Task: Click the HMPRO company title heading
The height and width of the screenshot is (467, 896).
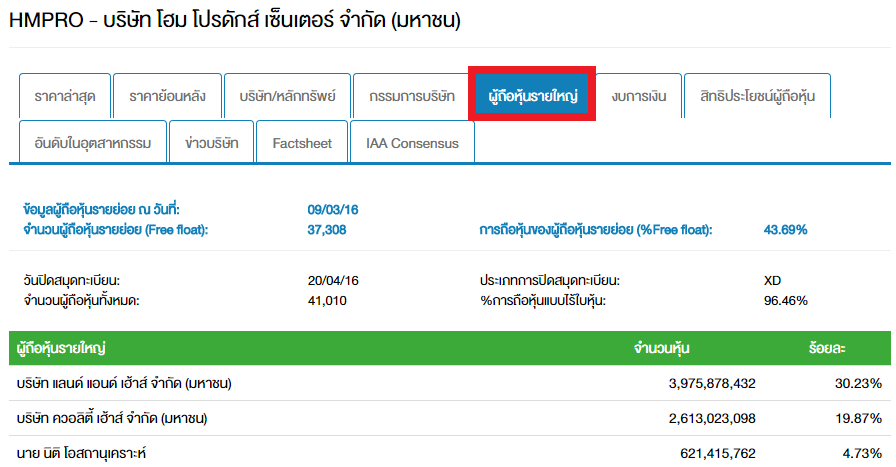Action: (234, 20)
